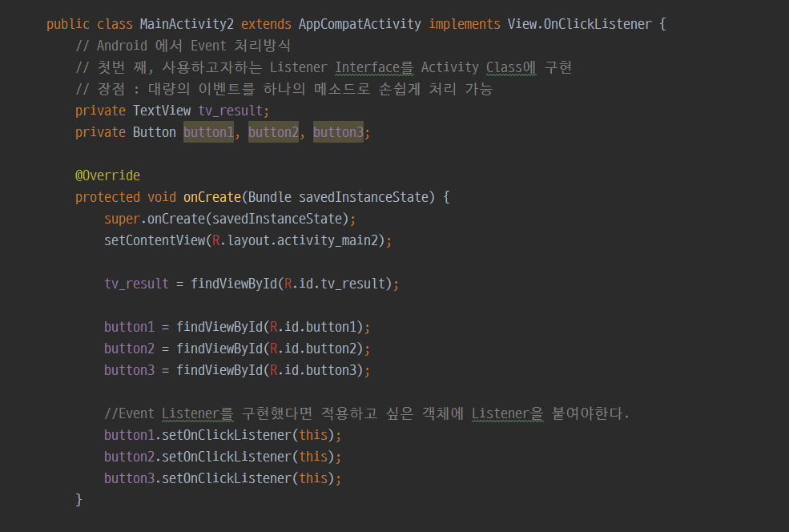
Task: Click the comment '// Android 에서 Event 처리방식'
Action: click(x=183, y=46)
